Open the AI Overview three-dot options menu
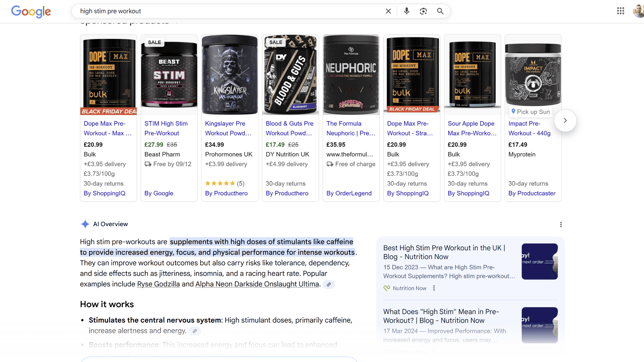 [x=561, y=224]
